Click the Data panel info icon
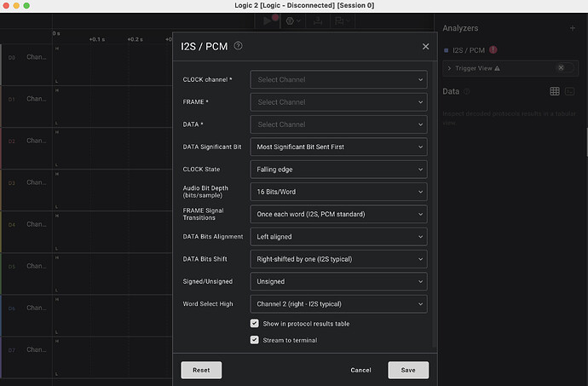Screen dimensions: 588x386 466,91
